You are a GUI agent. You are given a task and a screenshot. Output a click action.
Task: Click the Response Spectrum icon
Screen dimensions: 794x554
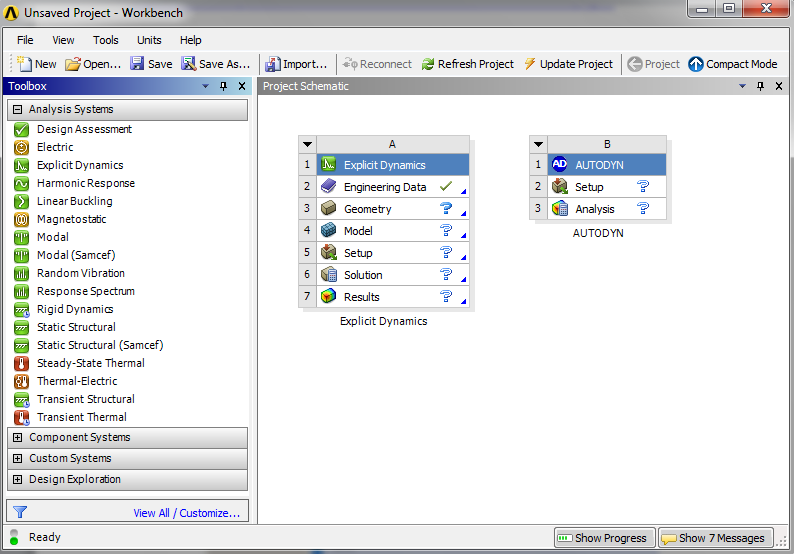click(21, 292)
